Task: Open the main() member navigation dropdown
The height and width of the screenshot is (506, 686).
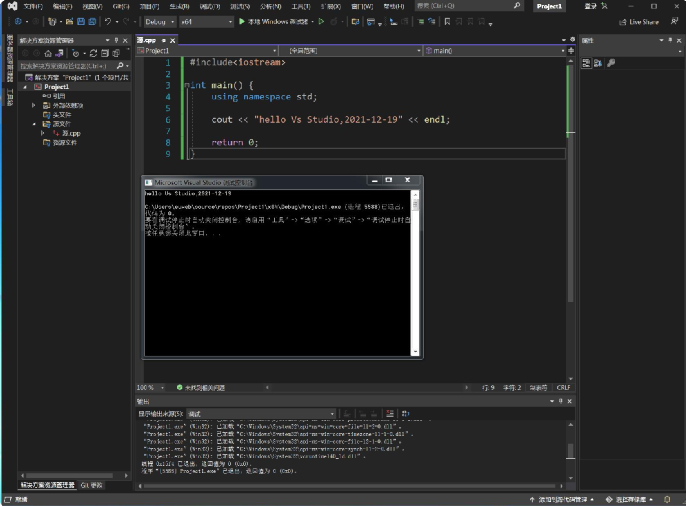Action: [x=497, y=49]
